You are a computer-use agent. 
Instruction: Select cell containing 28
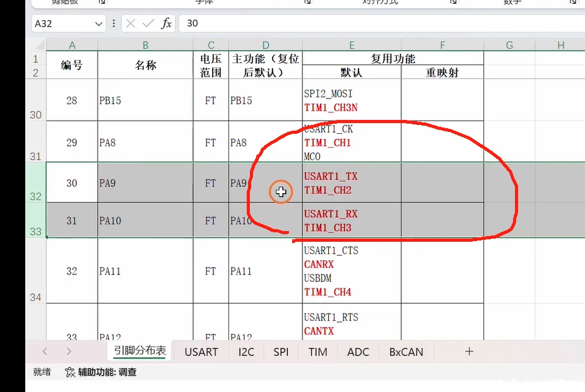pyautogui.click(x=72, y=100)
